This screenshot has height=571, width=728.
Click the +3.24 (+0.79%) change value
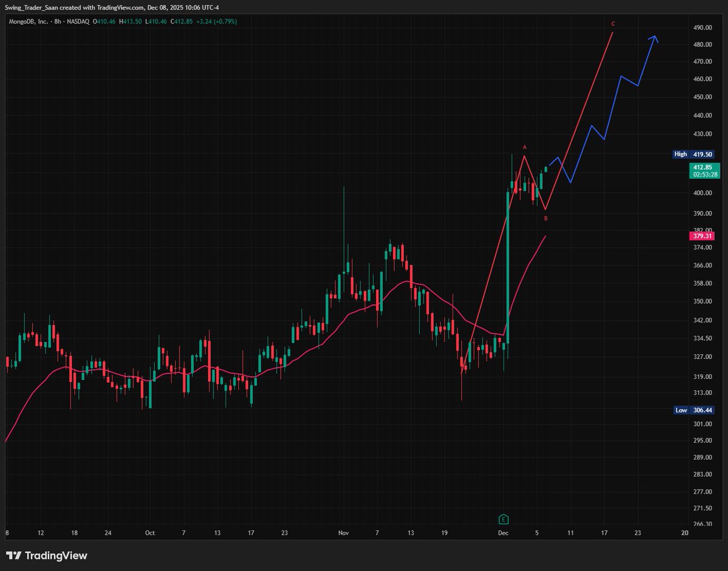point(216,21)
